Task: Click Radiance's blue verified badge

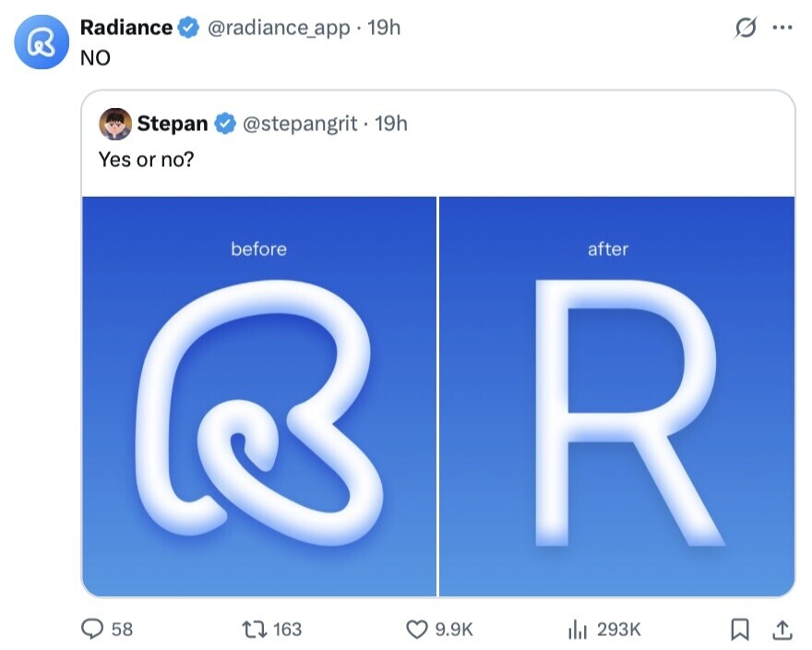Action: coord(187,29)
